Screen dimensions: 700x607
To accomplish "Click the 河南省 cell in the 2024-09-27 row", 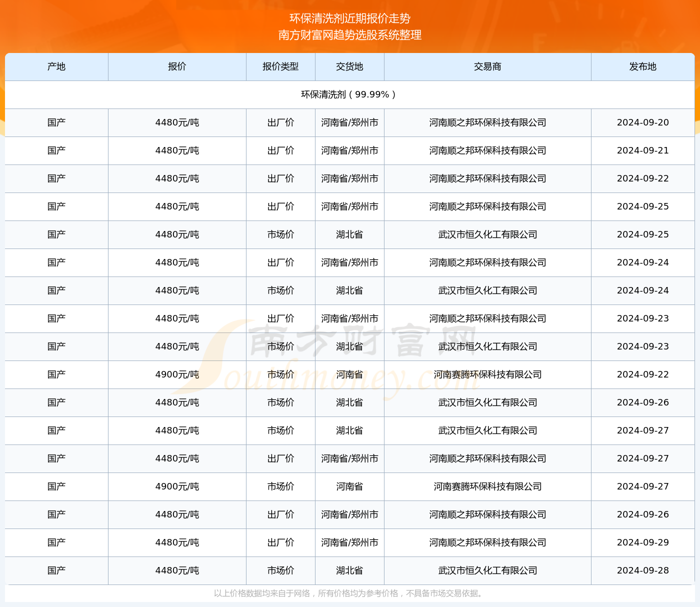I will click(349, 486).
